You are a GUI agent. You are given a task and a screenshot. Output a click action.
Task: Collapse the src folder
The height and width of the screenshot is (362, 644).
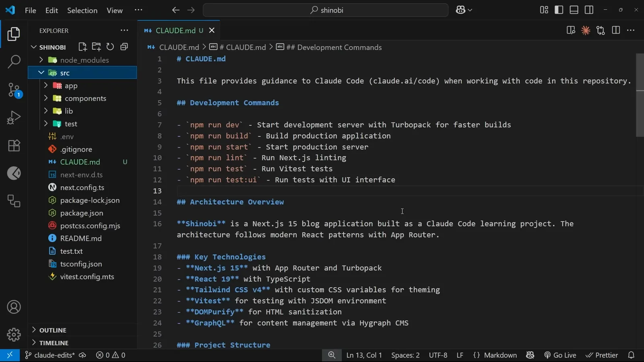click(41, 73)
